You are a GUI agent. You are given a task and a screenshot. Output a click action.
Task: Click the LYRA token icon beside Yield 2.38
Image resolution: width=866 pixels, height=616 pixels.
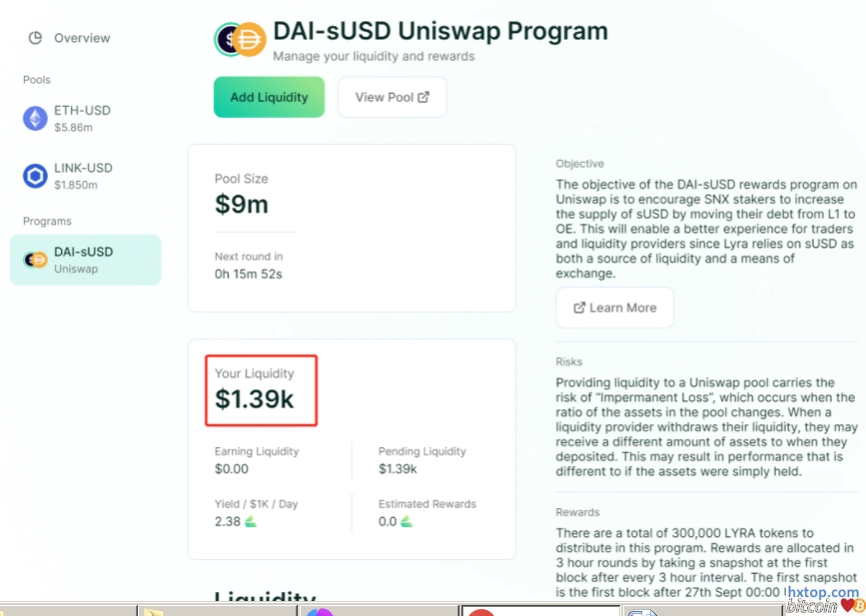[x=251, y=522]
